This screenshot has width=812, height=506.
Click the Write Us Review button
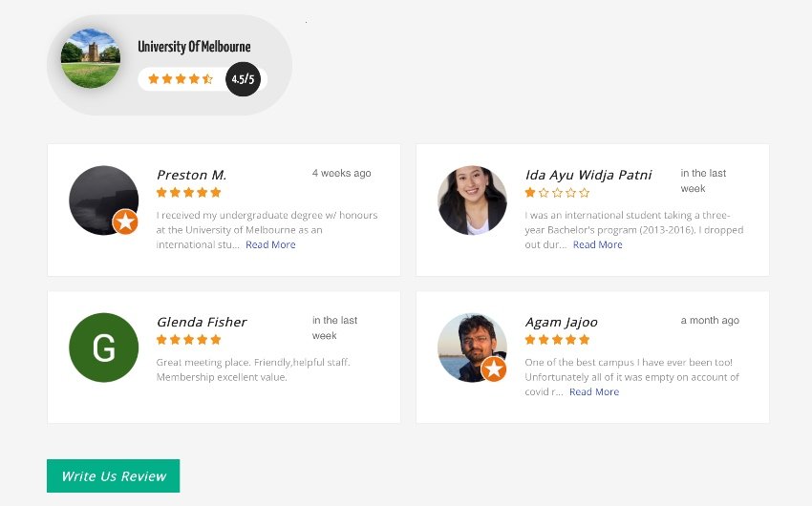point(114,475)
